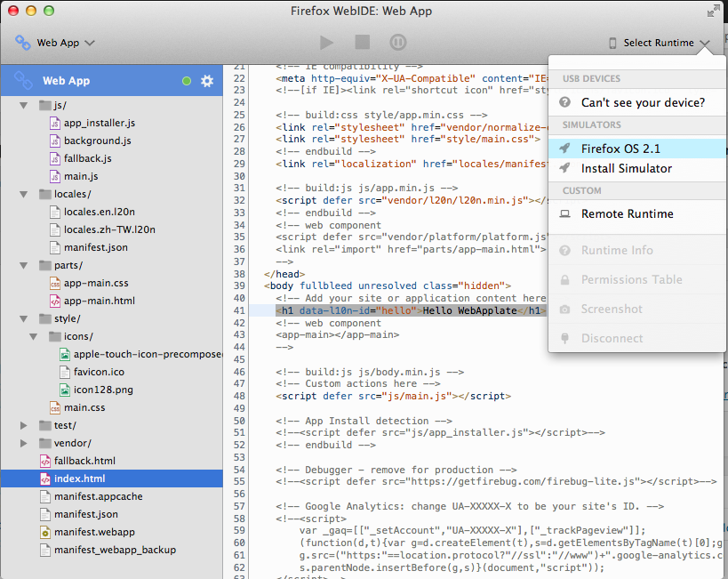Click the script src js/main.js line
Viewport: 728px width, 579px height.
coord(393,396)
